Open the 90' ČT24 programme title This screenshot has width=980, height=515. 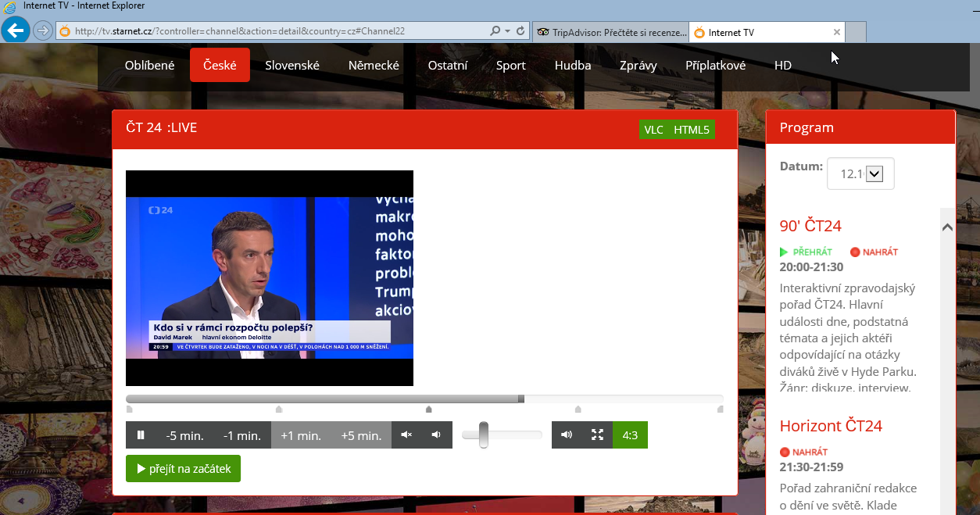(x=810, y=226)
